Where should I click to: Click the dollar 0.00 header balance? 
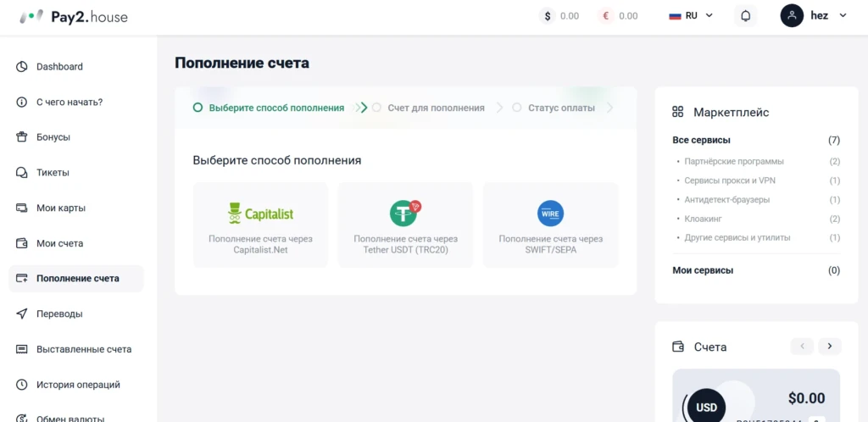click(570, 16)
